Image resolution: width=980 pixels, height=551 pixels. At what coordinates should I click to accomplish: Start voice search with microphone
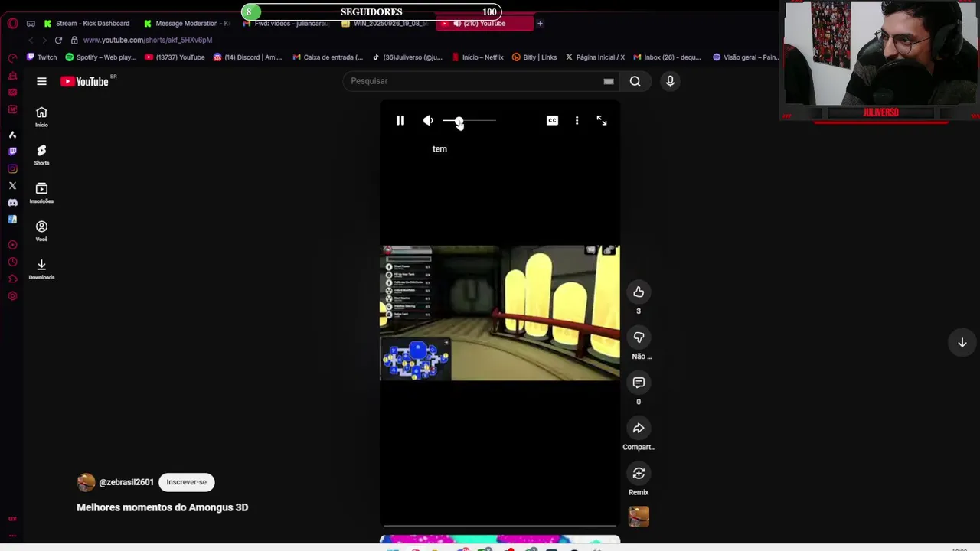coord(670,81)
